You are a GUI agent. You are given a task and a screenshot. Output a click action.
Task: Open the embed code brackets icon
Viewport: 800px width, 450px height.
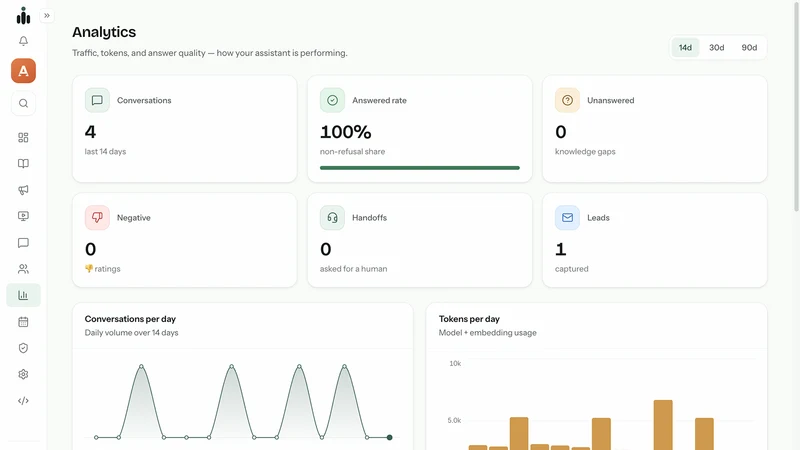[x=23, y=401]
